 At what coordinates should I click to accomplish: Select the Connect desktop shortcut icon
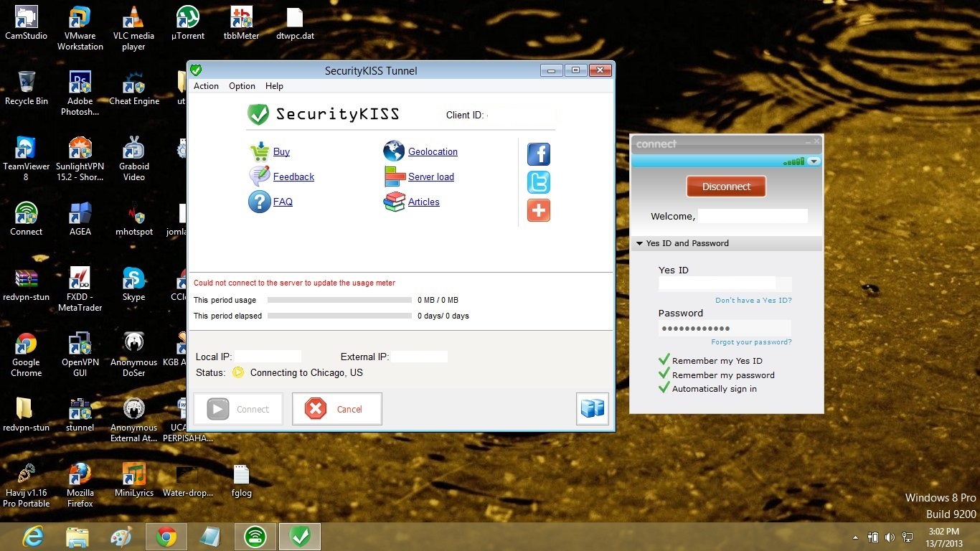pyautogui.click(x=27, y=219)
